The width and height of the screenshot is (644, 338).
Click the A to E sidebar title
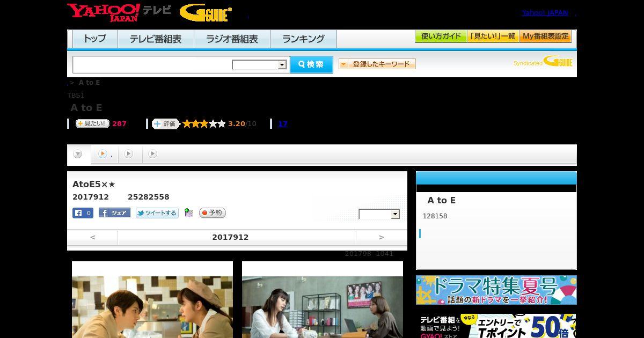(x=441, y=200)
